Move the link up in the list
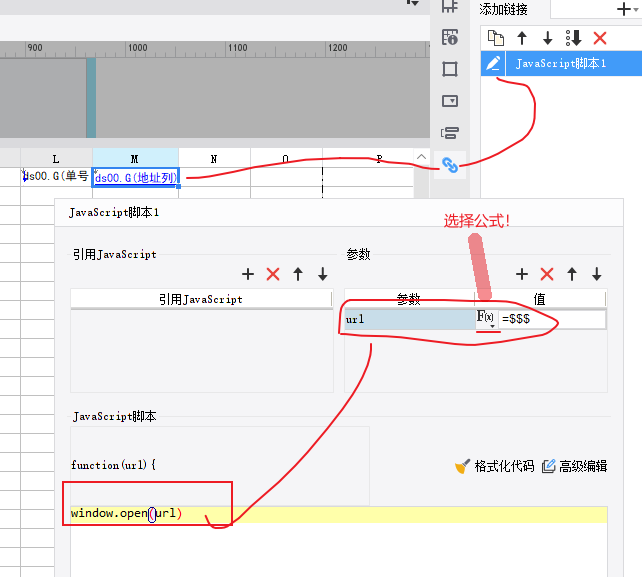642x577 pixels. pyautogui.click(x=522, y=38)
